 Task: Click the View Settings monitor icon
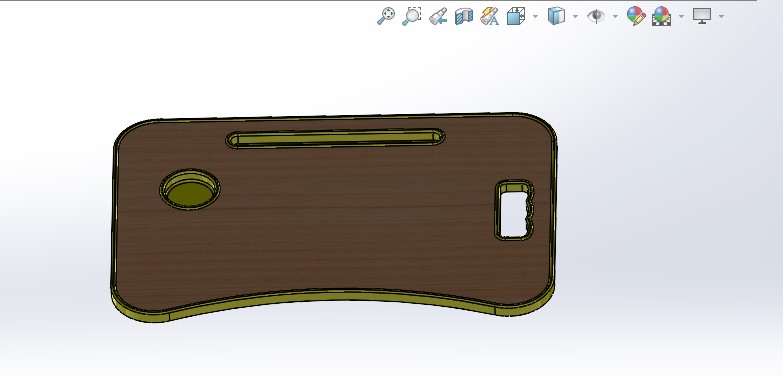[x=702, y=16]
